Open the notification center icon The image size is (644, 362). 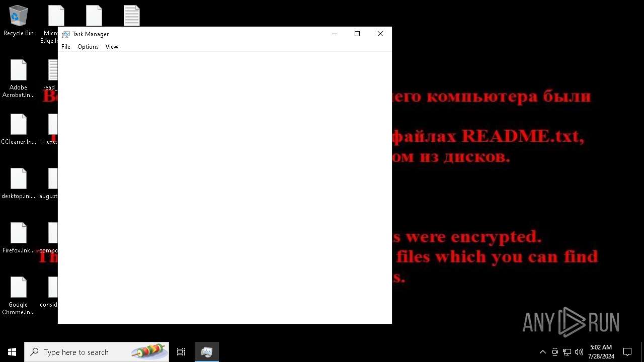pyautogui.click(x=627, y=352)
